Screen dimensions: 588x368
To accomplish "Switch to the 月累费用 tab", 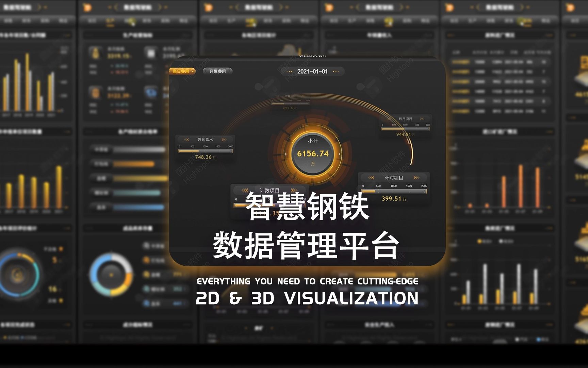I will [x=218, y=71].
